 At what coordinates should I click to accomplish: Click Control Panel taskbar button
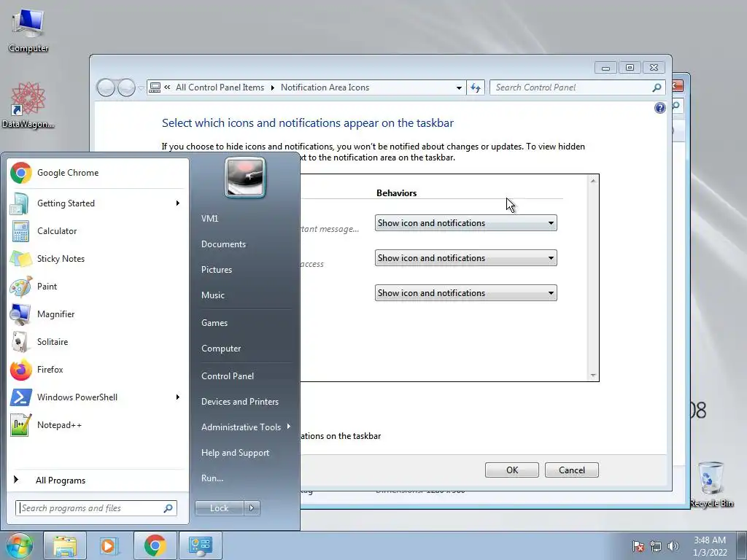coord(200,545)
